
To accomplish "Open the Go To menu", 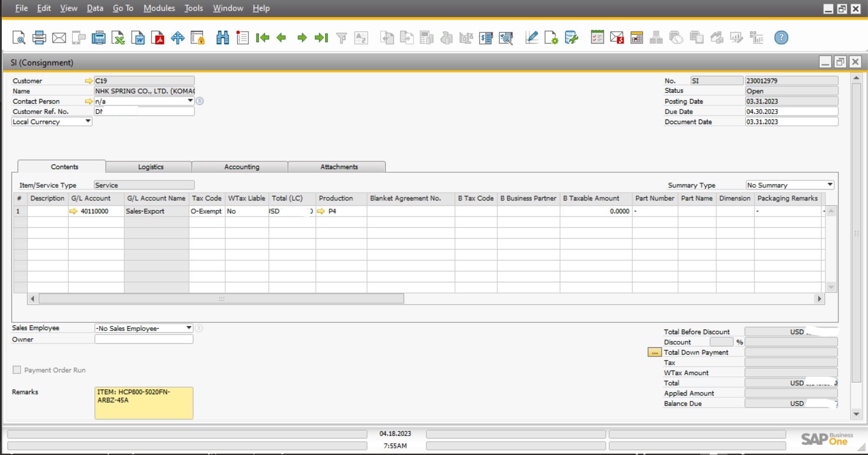I will [123, 8].
